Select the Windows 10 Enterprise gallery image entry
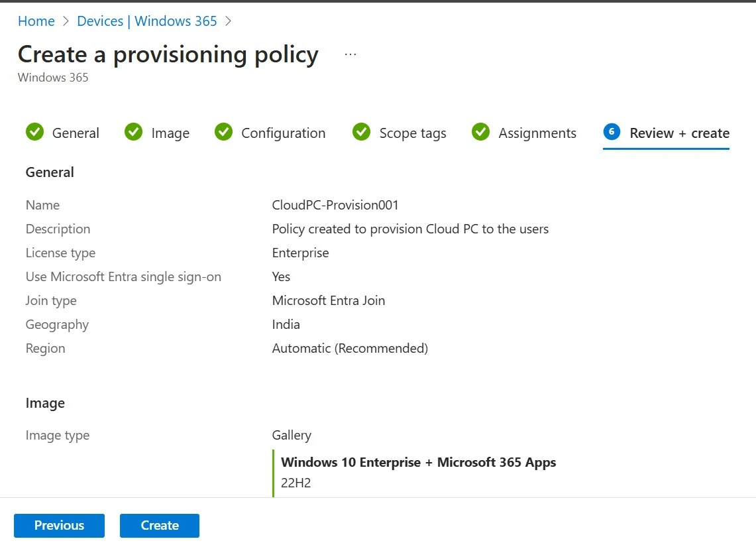 pyautogui.click(x=418, y=463)
